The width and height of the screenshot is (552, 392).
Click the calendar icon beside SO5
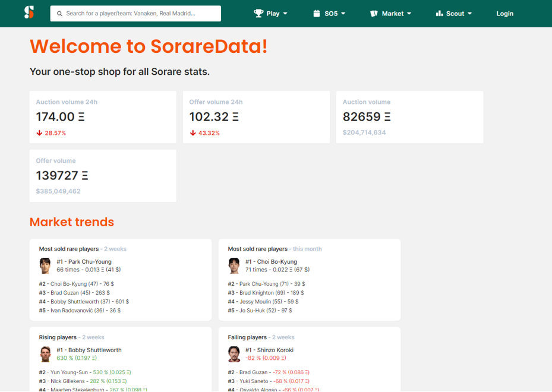(317, 14)
